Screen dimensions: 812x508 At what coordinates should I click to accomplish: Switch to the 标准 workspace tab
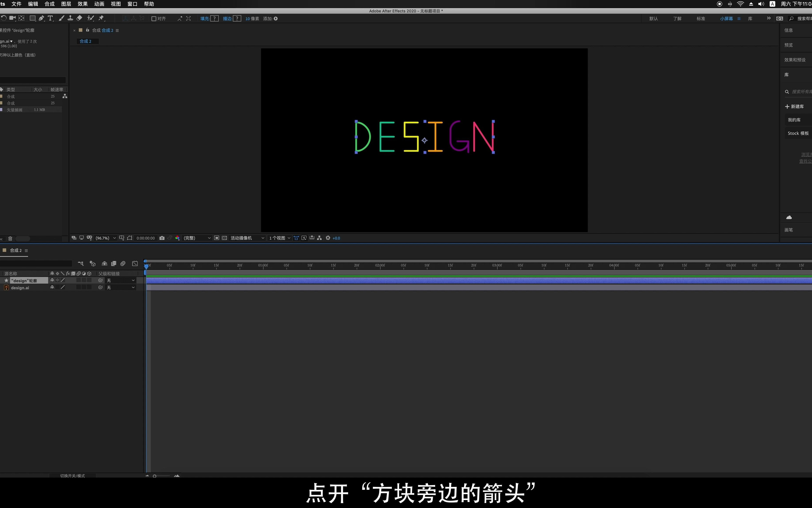point(701,19)
